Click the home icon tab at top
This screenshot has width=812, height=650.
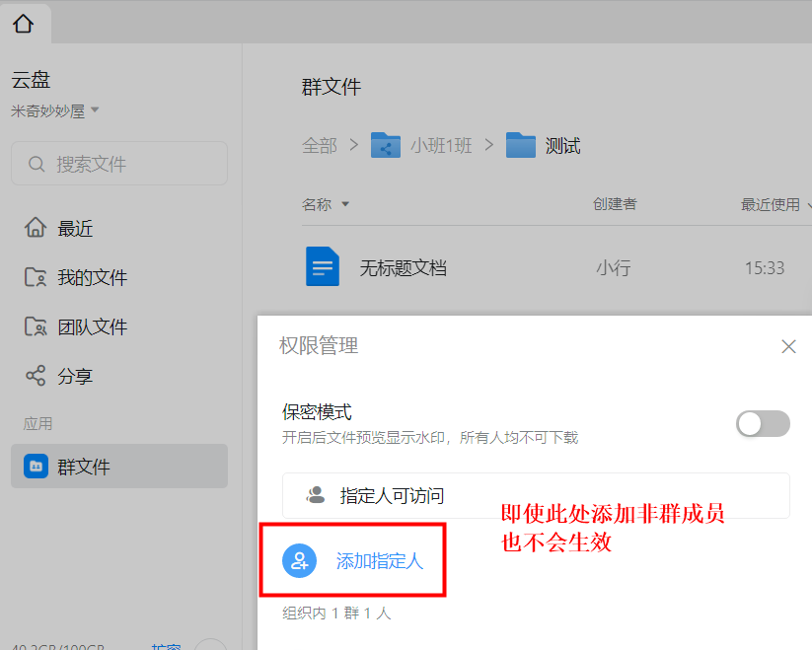pos(24,23)
